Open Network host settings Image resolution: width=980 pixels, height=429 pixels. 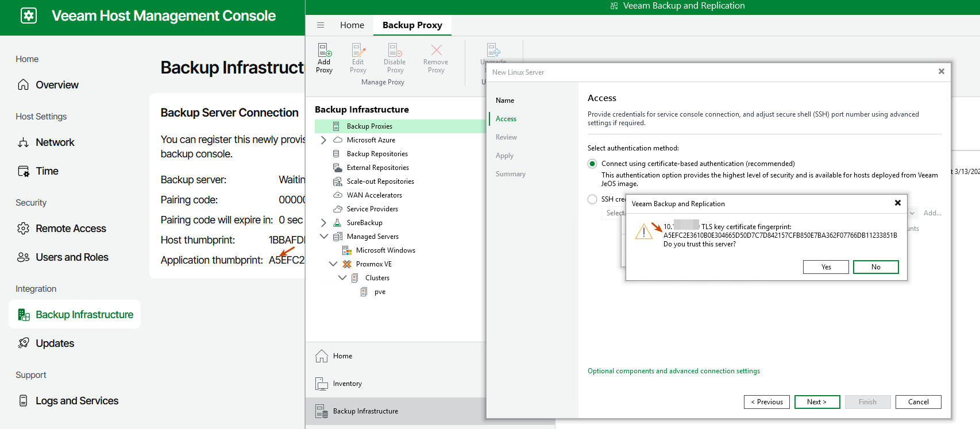coord(46,142)
